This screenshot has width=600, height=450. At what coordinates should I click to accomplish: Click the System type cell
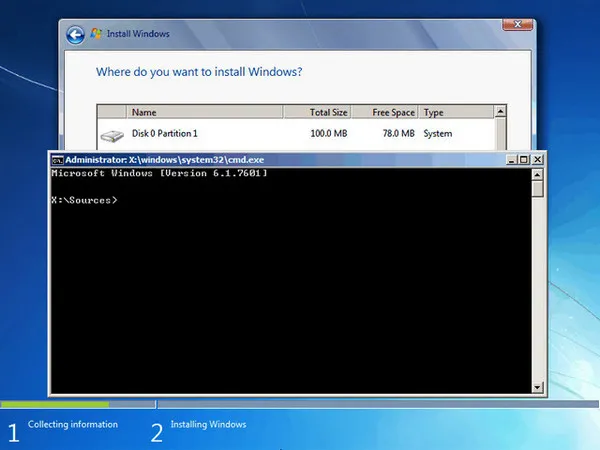tap(438, 134)
